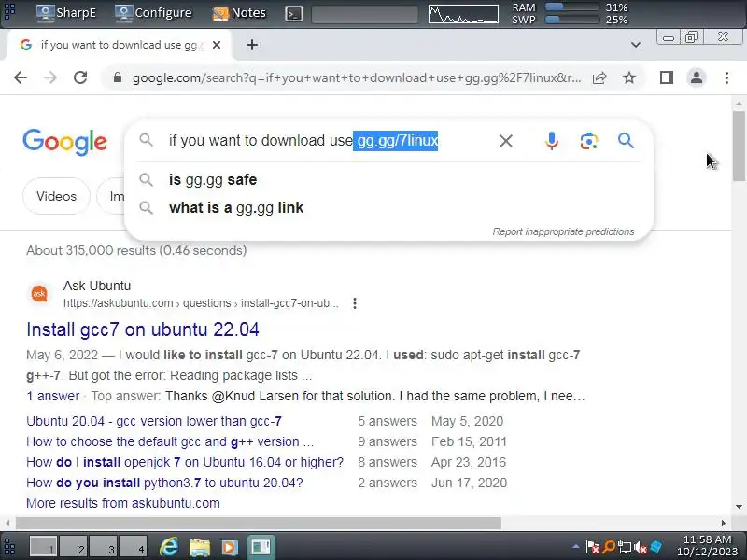Click the orange magnifier tray icon
The width and height of the screenshot is (747, 560).
609,547
